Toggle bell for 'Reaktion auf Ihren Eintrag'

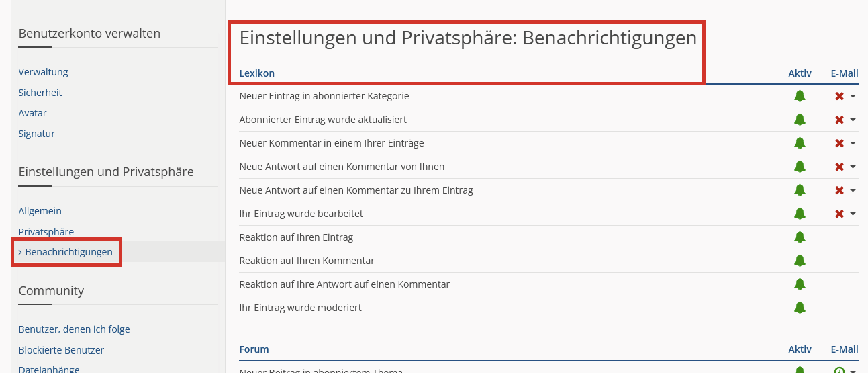coord(800,237)
